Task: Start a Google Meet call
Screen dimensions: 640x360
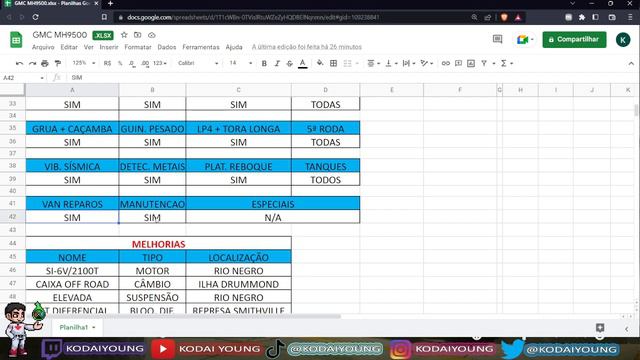Action: pyautogui.click(x=524, y=40)
